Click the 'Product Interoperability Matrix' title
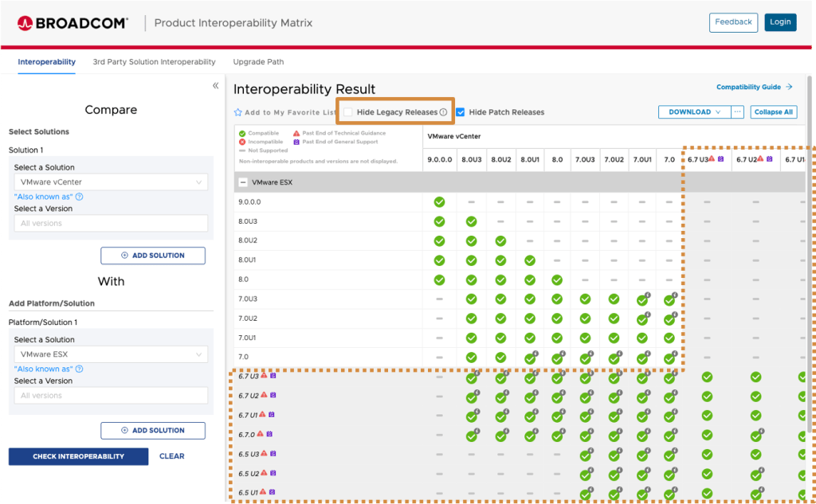The image size is (816, 504). coord(233,23)
